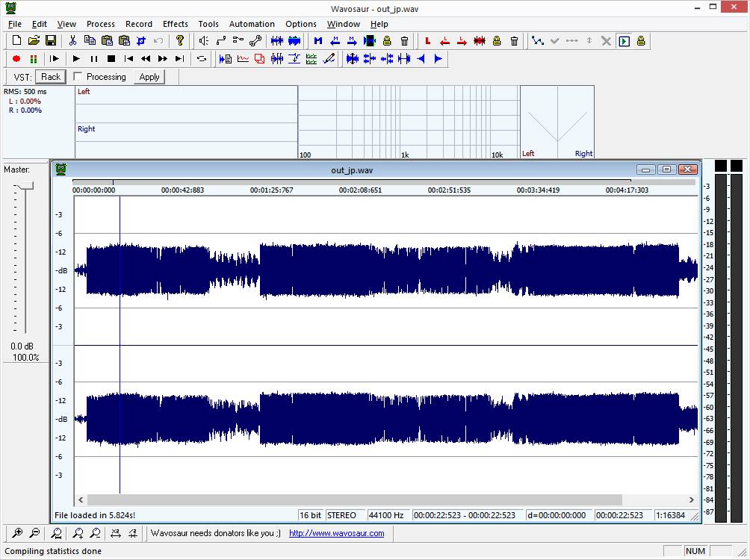Open the Effects menu
750x560 pixels.
tap(175, 24)
